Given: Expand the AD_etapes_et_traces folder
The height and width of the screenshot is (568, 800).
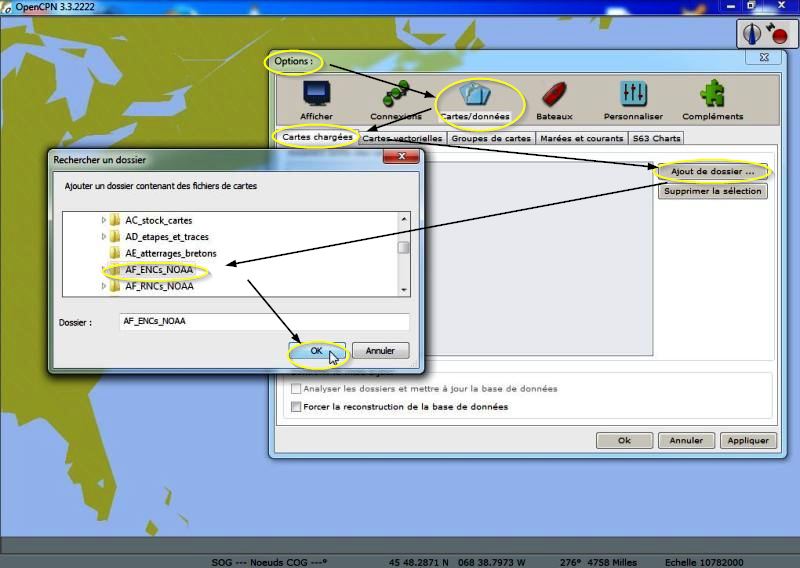Looking at the screenshot, I should pos(104,237).
